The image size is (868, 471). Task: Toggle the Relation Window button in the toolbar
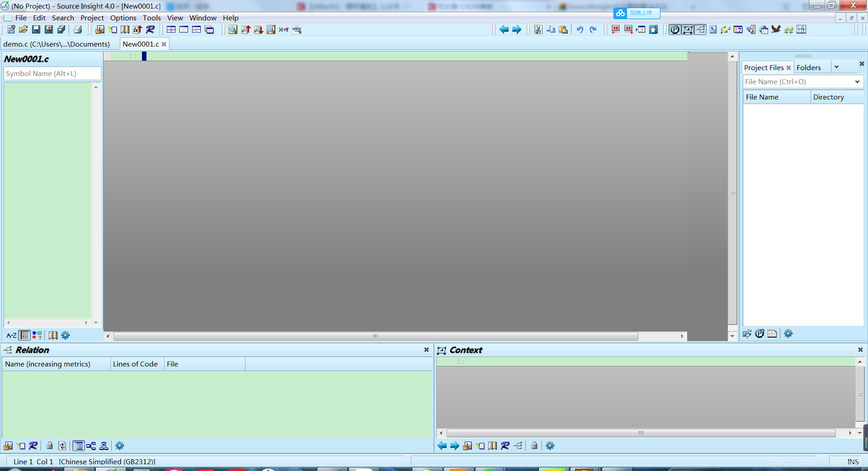(x=700, y=29)
